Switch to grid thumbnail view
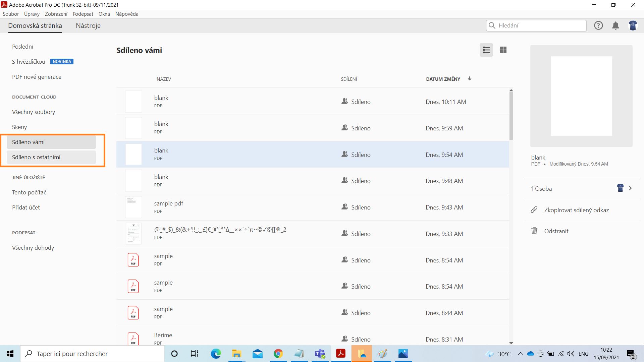 click(503, 50)
